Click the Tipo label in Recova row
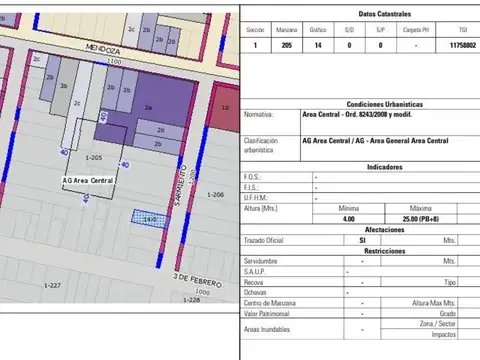This screenshot has width=480, height=360. tap(450, 282)
